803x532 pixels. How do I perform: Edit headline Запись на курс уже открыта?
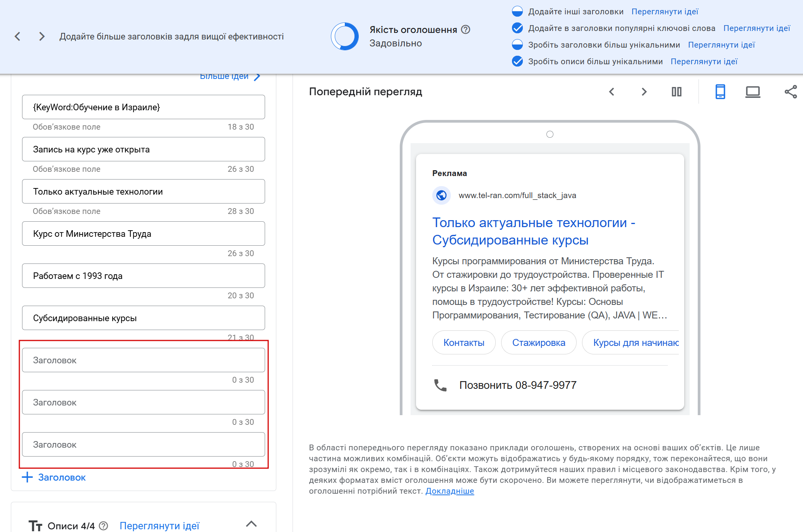pos(144,149)
